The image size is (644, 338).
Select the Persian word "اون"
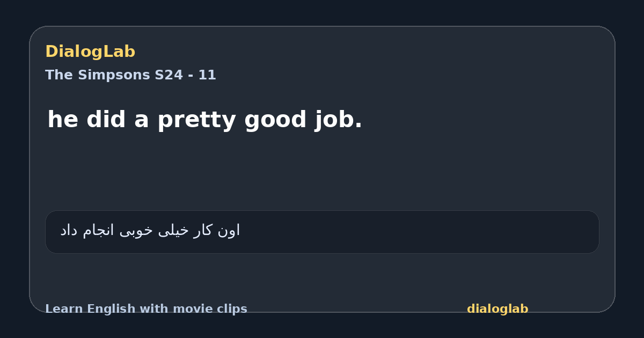coord(229,230)
